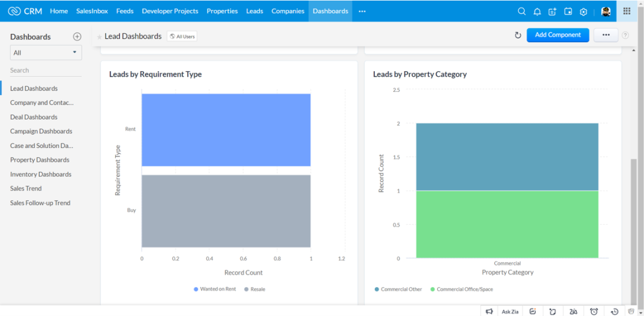This screenshot has height=316, width=644.
Task: Toggle the Commercial Office/Space legend entry
Action: coord(461,289)
